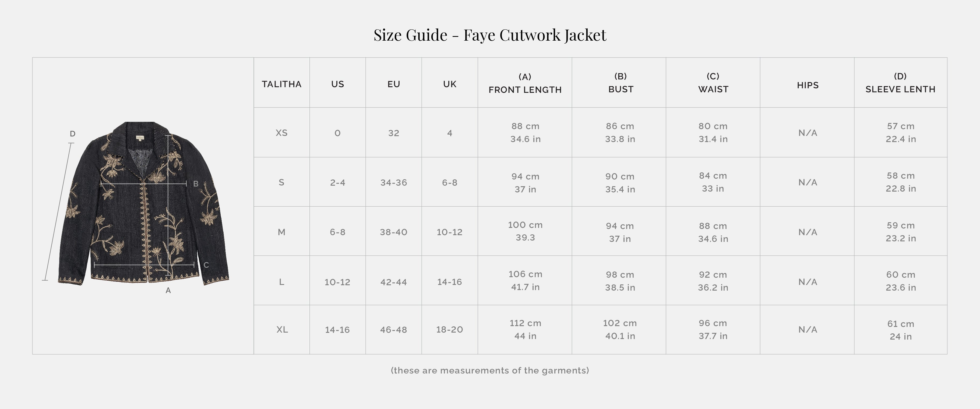This screenshot has width=980, height=409.
Task: Click the jacket product image
Action: tap(143, 203)
